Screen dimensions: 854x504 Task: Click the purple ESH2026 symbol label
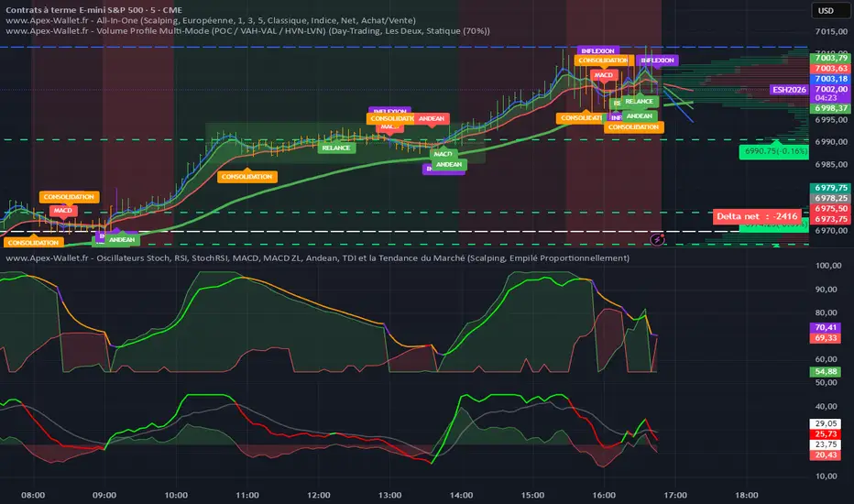coord(789,90)
